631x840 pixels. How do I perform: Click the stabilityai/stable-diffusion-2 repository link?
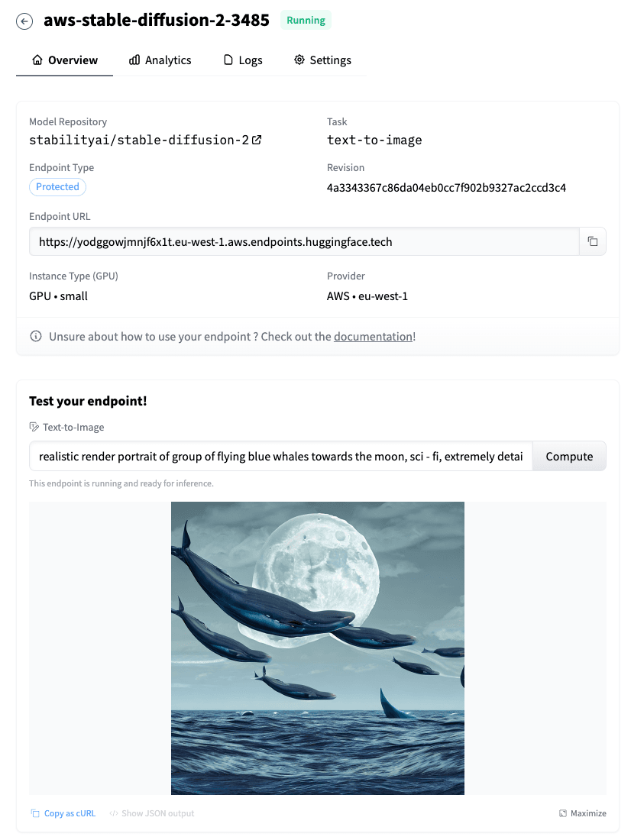click(x=139, y=141)
